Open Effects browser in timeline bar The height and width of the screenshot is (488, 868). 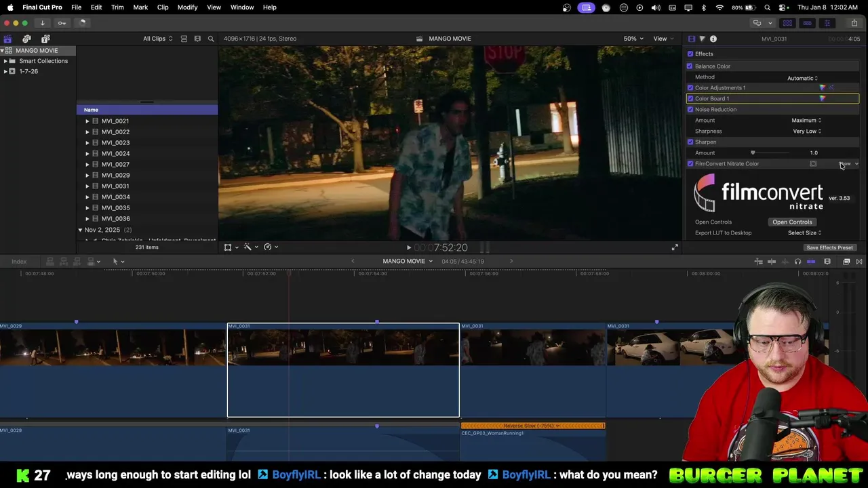click(846, 262)
